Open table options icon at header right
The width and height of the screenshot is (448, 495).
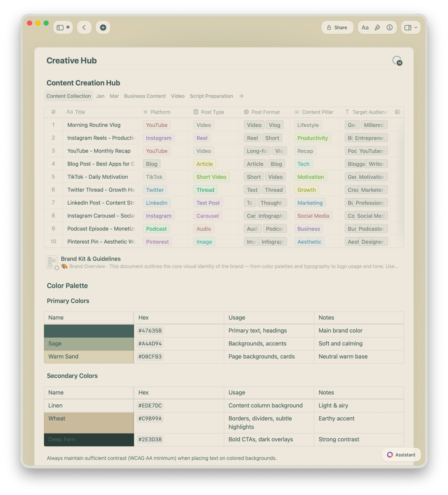[x=397, y=112]
